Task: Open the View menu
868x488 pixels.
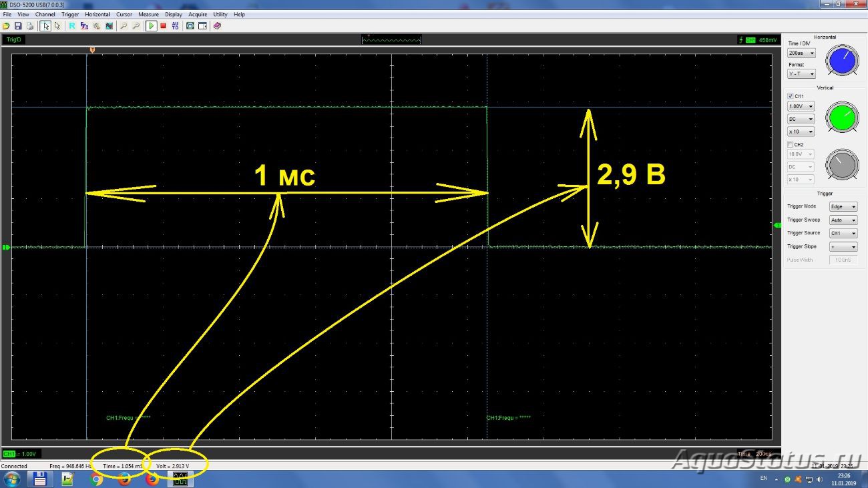Action: tap(23, 14)
